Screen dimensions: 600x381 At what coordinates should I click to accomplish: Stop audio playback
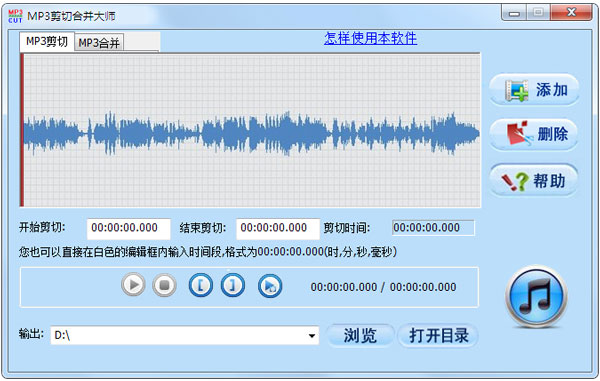(164, 285)
